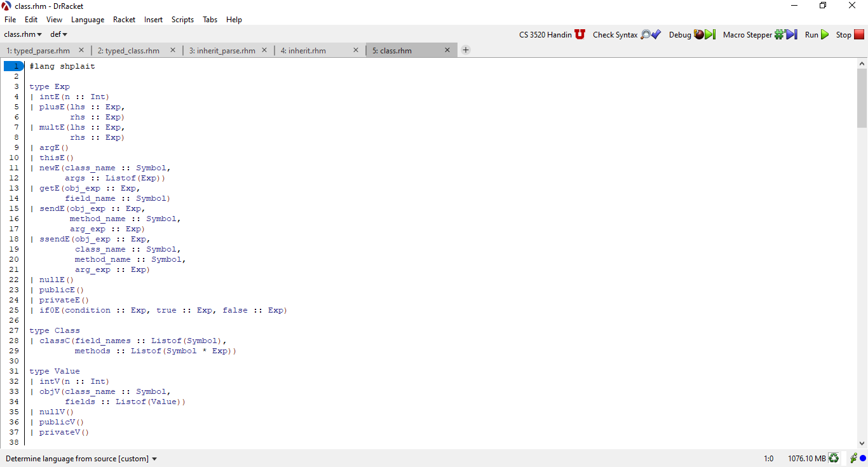Expand the def definitions dropdown
Image resolution: width=868 pixels, height=467 pixels.
point(58,34)
